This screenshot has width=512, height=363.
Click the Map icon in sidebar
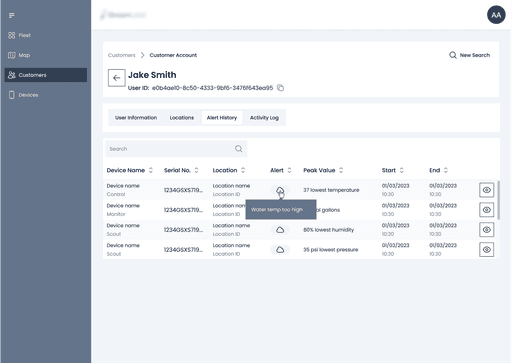[12, 55]
